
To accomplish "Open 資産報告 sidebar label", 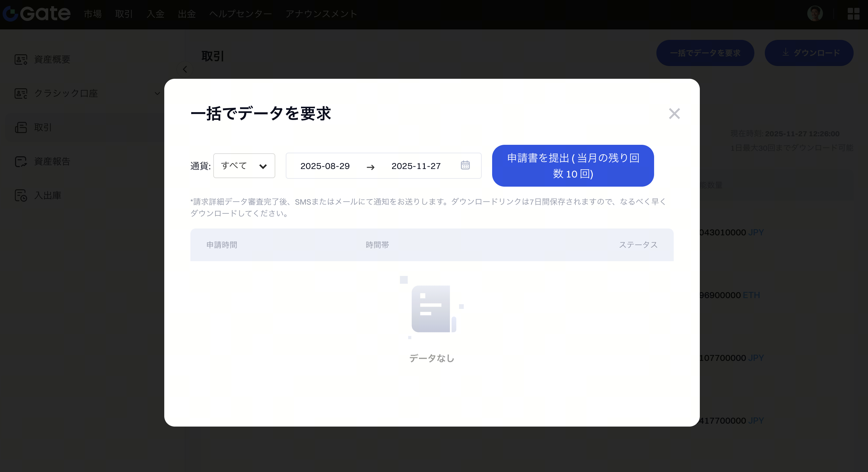I will pos(52,161).
